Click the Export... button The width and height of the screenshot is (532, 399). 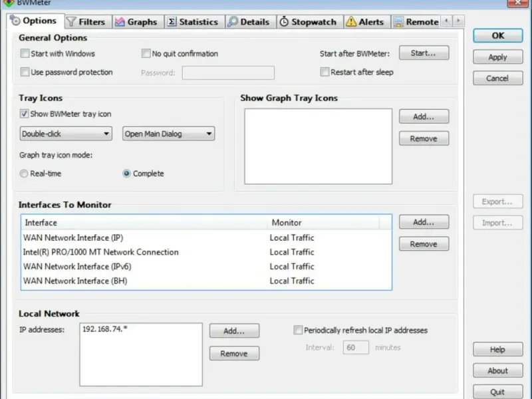pyautogui.click(x=497, y=201)
